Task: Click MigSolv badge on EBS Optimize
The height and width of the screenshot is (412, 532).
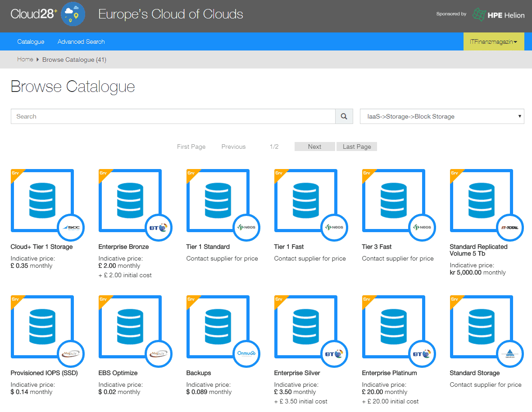Action: tap(159, 354)
